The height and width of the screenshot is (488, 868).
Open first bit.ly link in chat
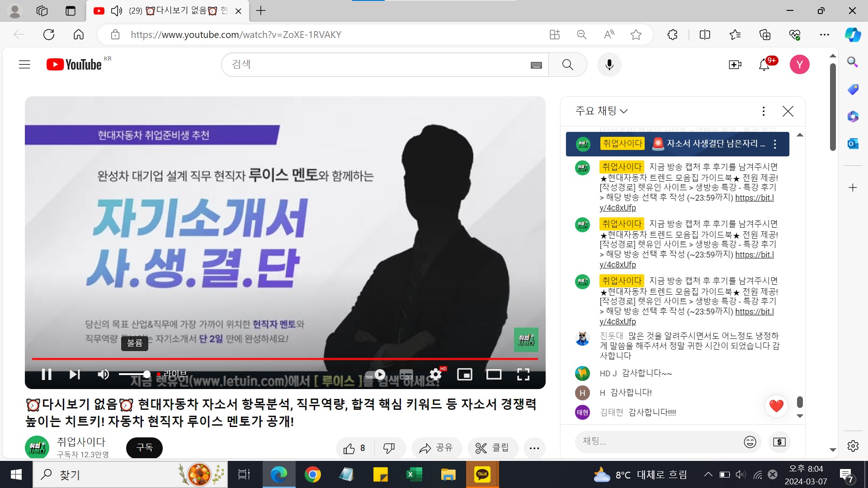point(687,202)
